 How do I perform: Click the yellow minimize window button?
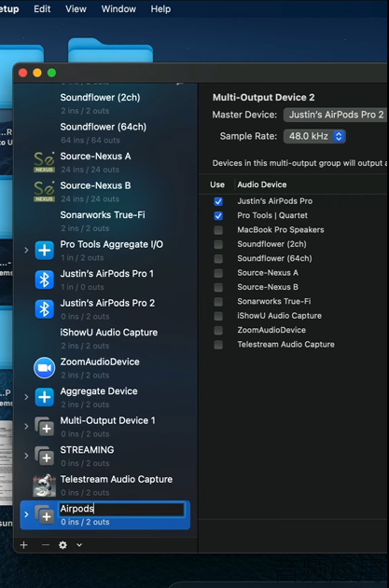click(37, 73)
